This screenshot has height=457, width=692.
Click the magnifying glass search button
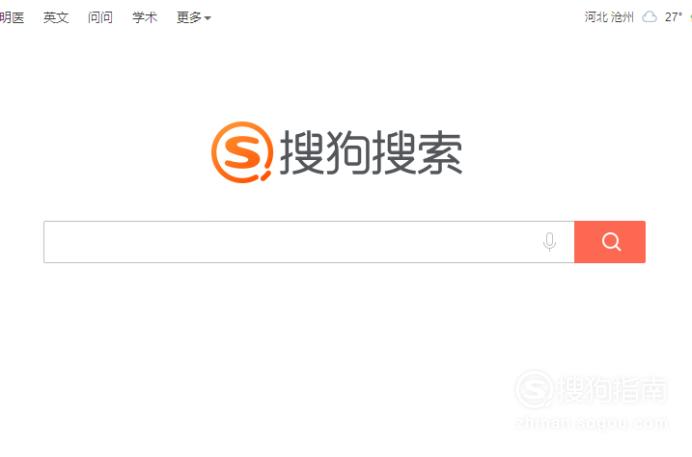(610, 242)
